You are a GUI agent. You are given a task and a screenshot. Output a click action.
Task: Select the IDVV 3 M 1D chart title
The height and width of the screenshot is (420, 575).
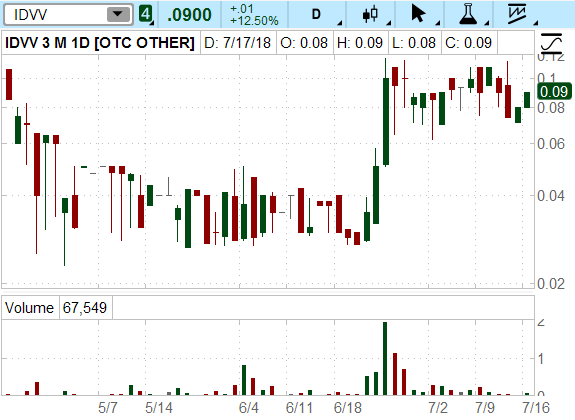tap(99, 43)
